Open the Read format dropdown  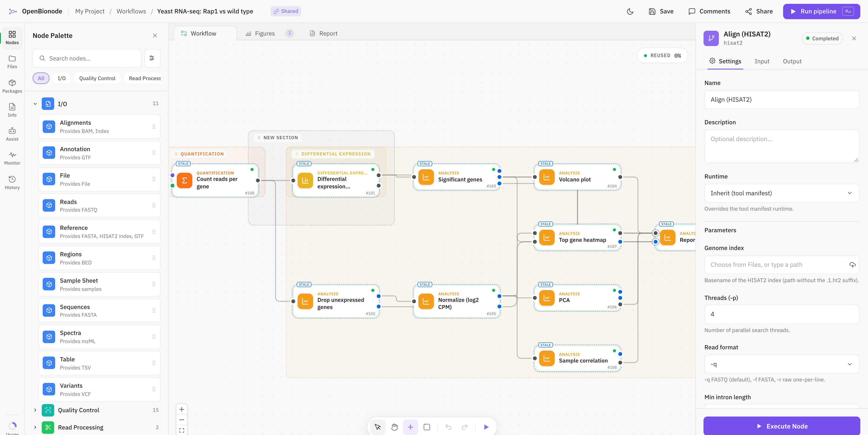[781, 364]
